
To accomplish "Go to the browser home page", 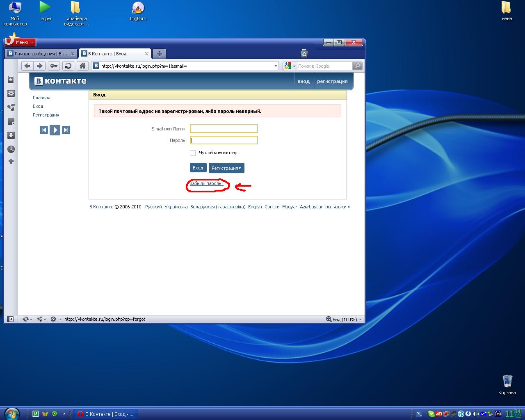I will pyautogui.click(x=82, y=66).
